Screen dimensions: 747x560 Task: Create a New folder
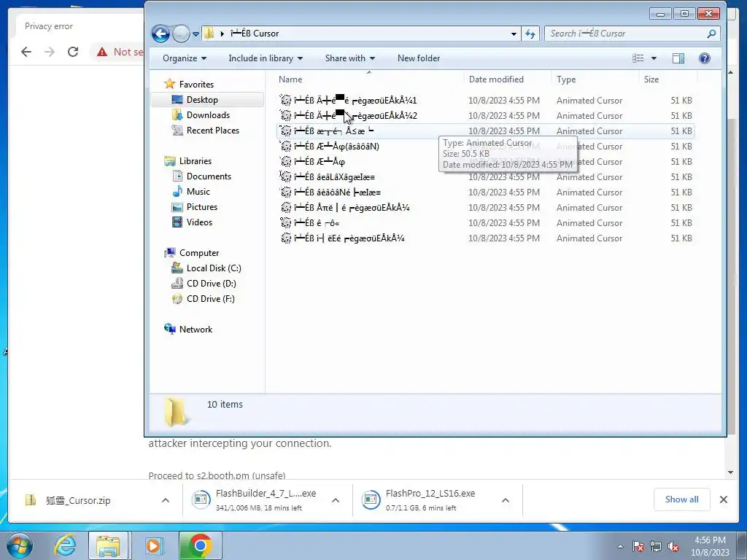(419, 58)
